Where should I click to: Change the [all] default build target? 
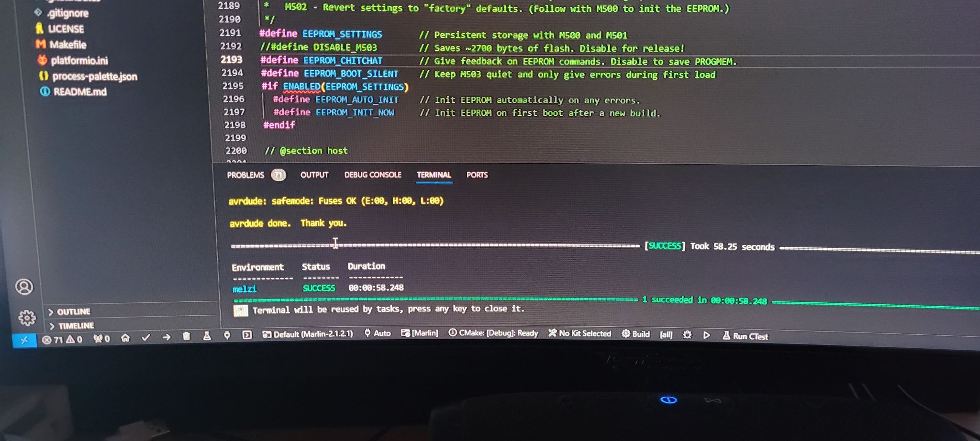(666, 335)
